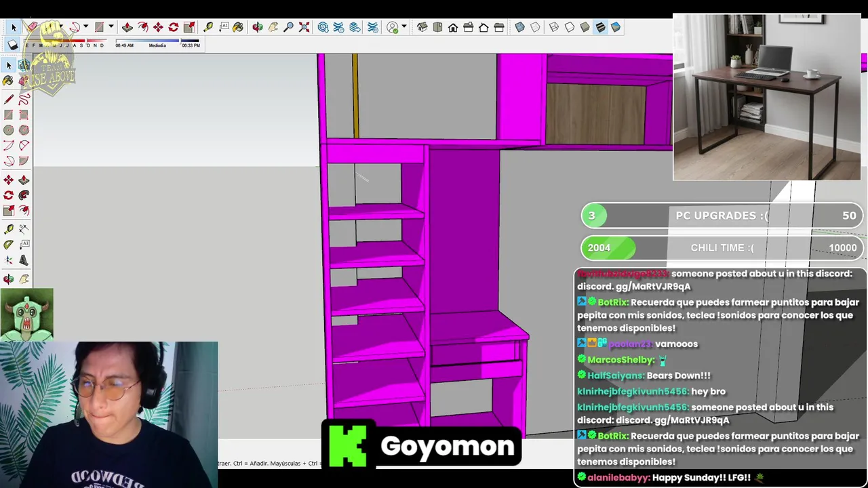Click the green monster avatar image
This screenshot has width=868, height=488.
[26, 315]
